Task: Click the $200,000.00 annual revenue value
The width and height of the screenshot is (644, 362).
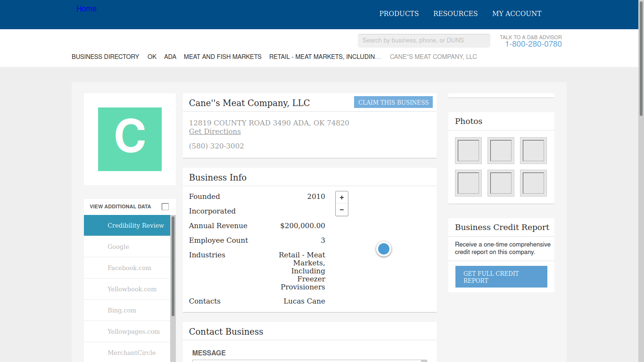Action: point(303,226)
